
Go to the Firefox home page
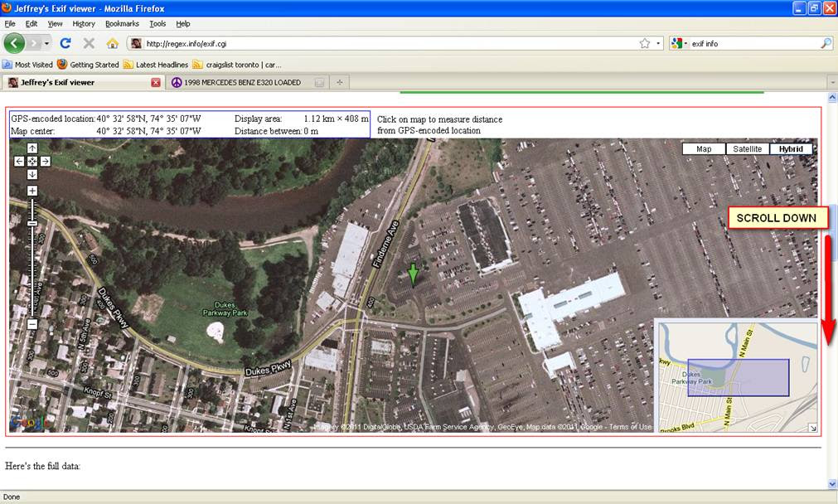[x=112, y=43]
